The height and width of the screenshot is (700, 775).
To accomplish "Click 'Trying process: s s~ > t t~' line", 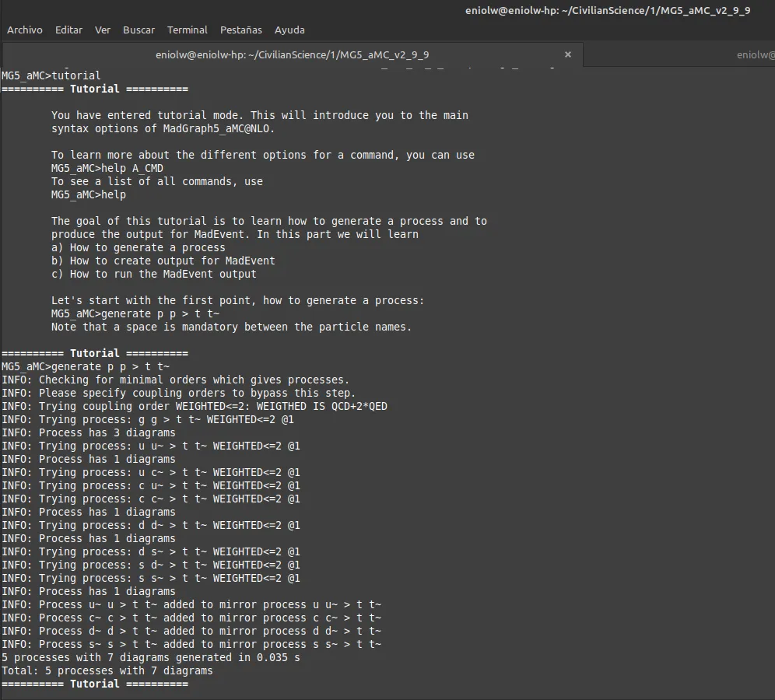I will tap(151, 579).
